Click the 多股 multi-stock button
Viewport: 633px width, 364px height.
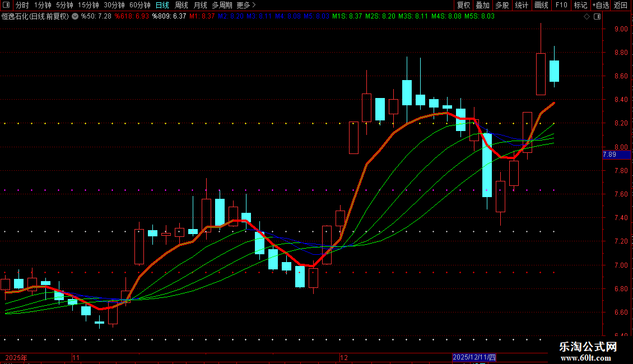pos(502,5)
